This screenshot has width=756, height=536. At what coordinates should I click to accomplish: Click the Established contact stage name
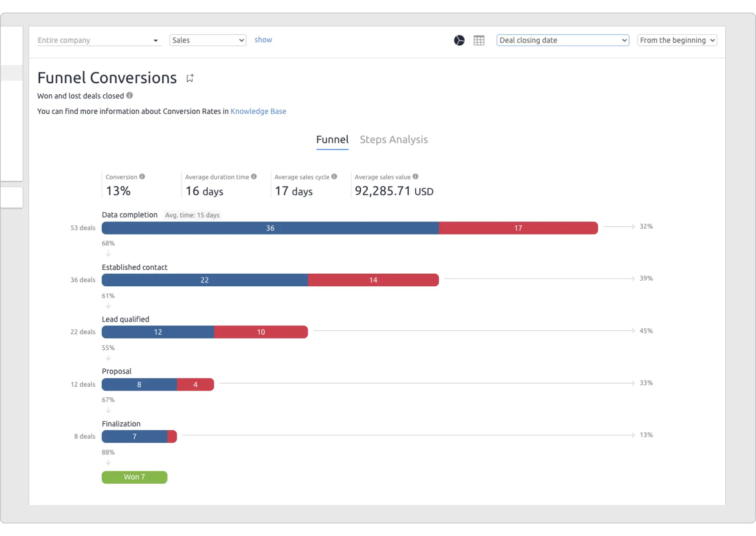pos(134,267)
